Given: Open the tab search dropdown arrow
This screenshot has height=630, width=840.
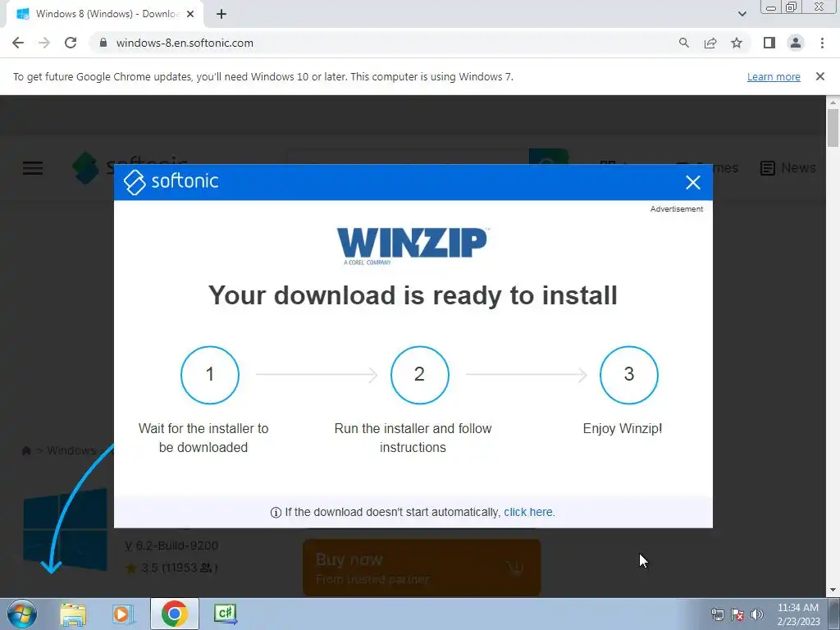Looking at the screenshot, I should pos(742,14).
